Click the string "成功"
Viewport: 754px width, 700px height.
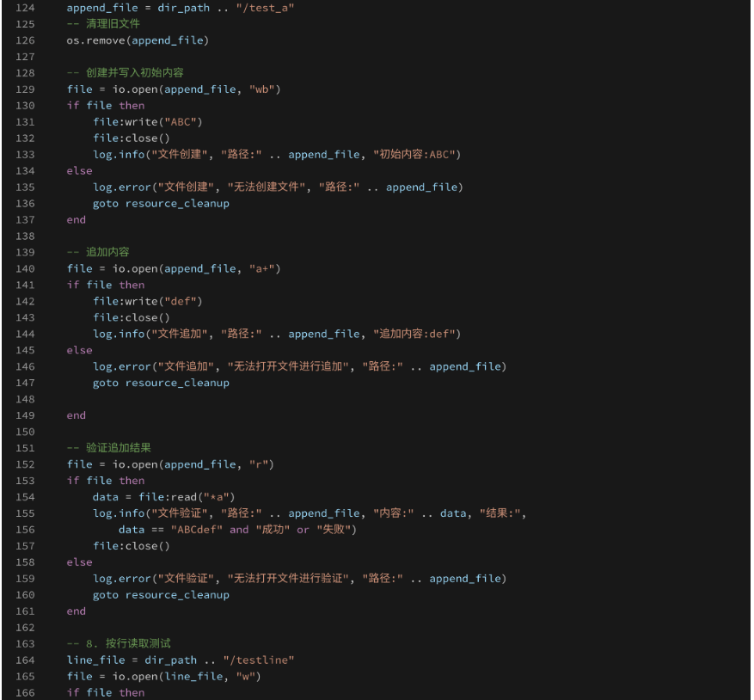click(273, 530)
